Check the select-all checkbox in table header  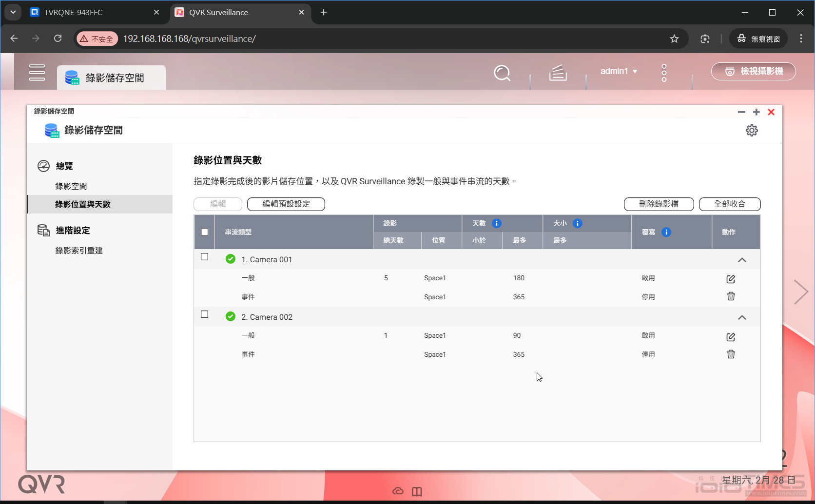point(204,232)
